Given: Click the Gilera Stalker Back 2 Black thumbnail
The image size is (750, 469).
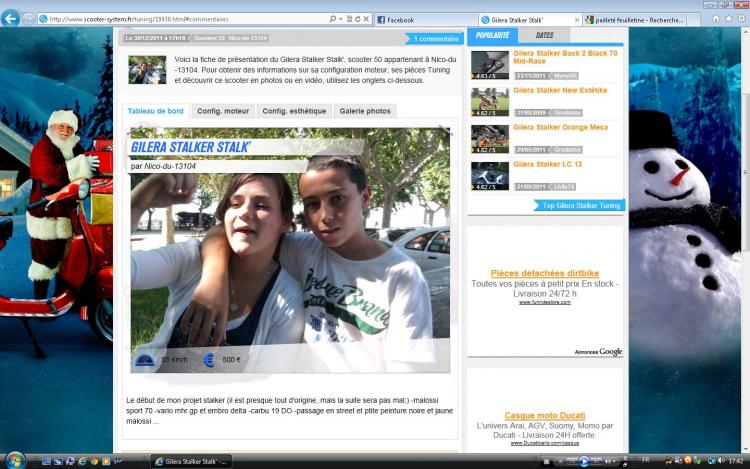Looking at the screenshot, I should pos(490,65).
